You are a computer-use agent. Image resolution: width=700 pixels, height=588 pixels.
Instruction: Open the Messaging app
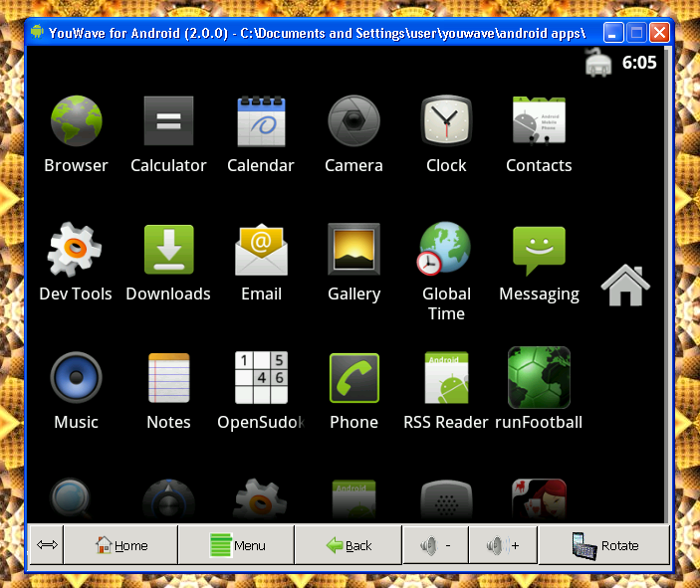pos(539,251)
